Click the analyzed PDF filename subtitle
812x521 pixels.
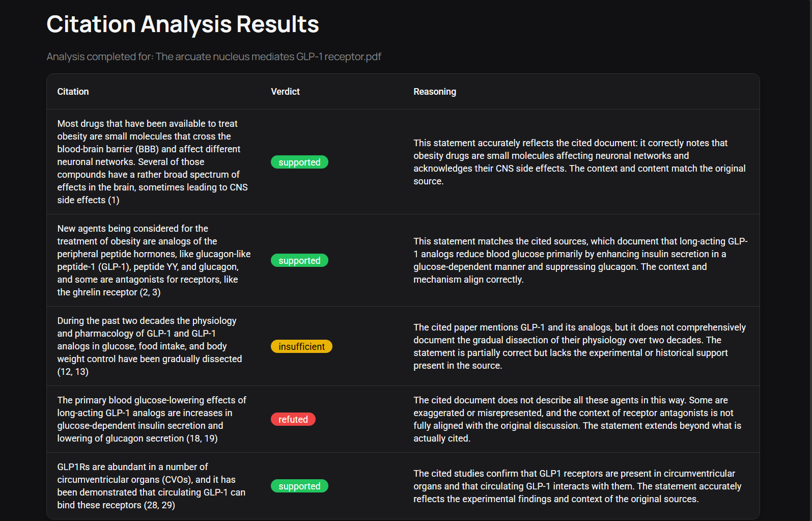point(214,57)
